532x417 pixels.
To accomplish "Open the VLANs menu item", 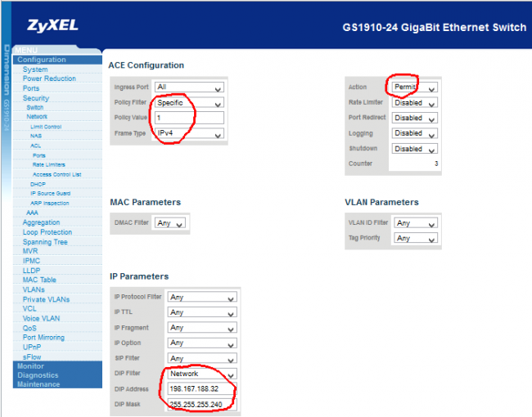I will [x=34, y=290].
